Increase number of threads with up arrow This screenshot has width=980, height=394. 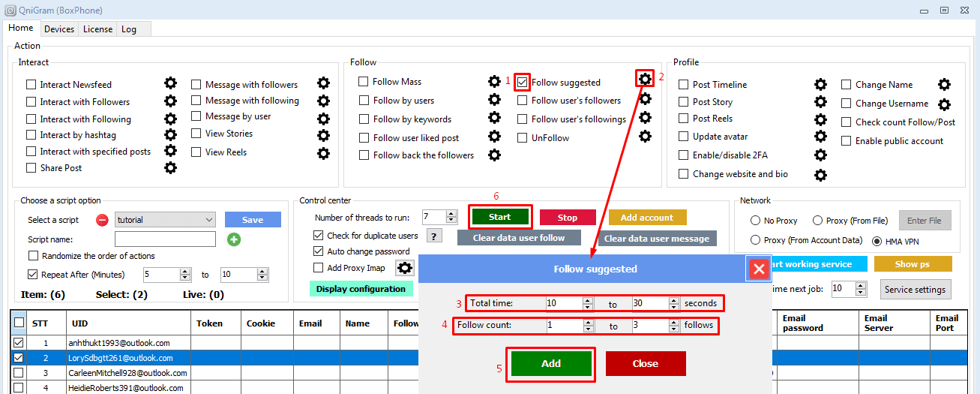[x=451, y=214]
